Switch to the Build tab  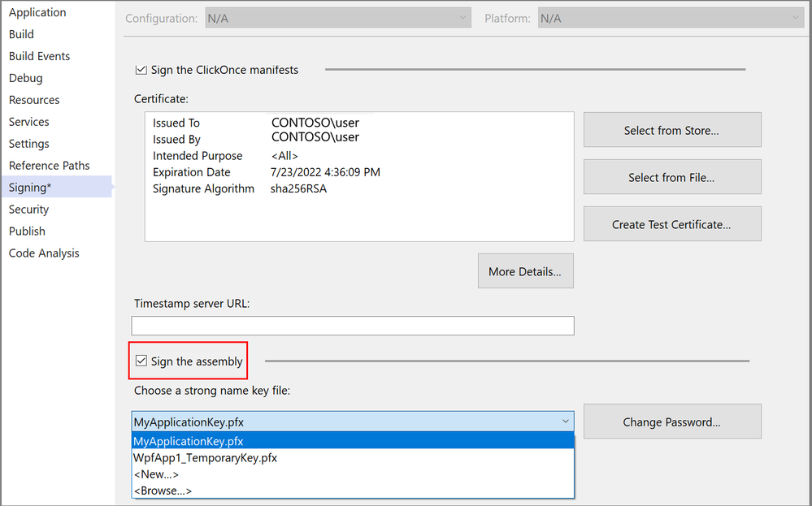coord(21,34)
